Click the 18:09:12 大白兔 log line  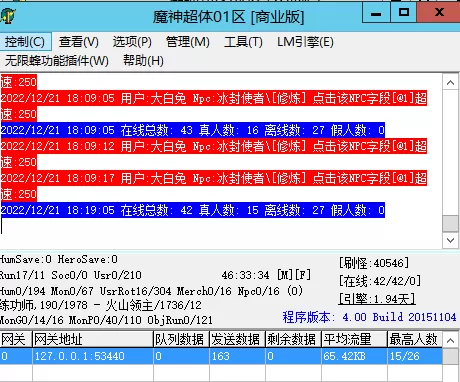pyautogui.click(x=214, y=154)
